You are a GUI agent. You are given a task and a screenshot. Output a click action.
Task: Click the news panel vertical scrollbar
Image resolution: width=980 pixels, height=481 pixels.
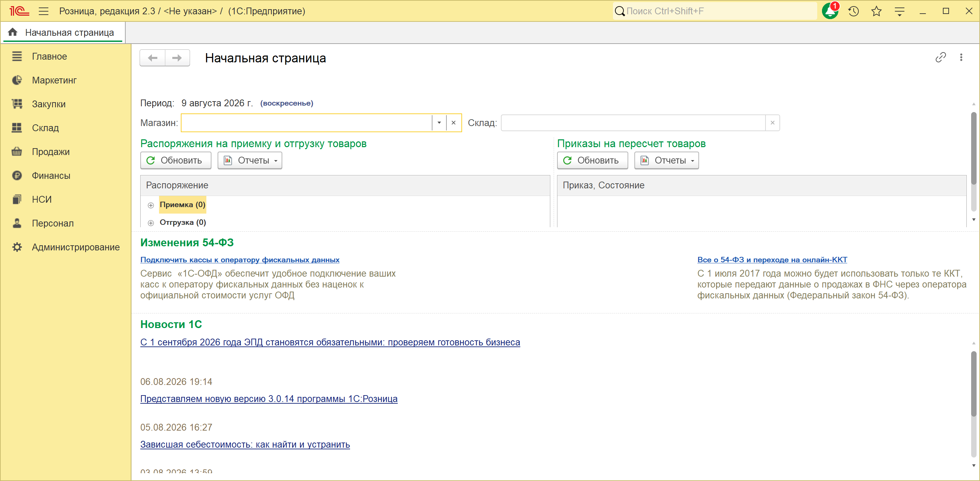point(974,384)
